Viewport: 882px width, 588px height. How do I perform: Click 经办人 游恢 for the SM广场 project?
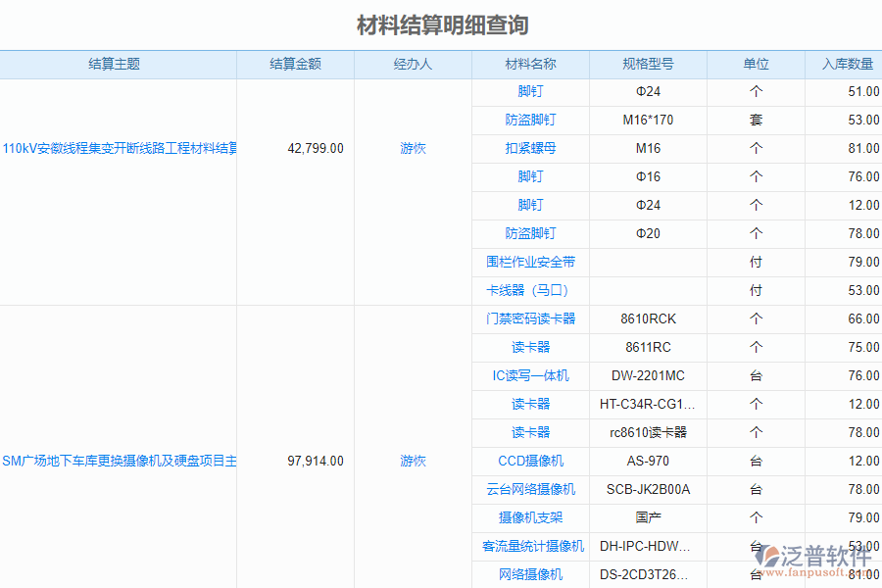tap(413, 461)
